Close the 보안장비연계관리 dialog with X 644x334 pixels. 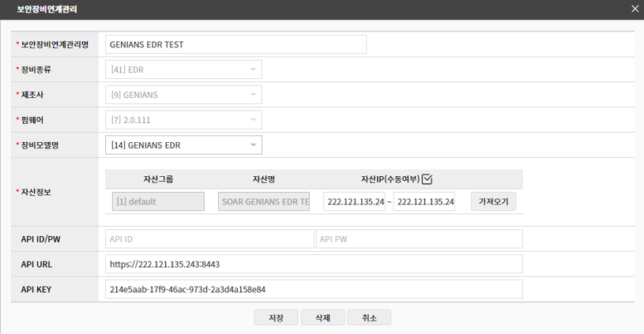[635, 9]
